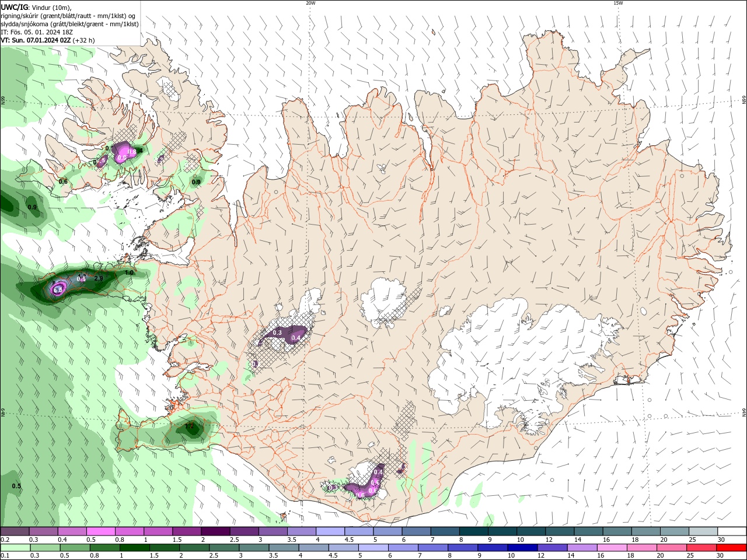Select the rain-scale swatch between 0.5 and 0.8

tap(75, 548)
